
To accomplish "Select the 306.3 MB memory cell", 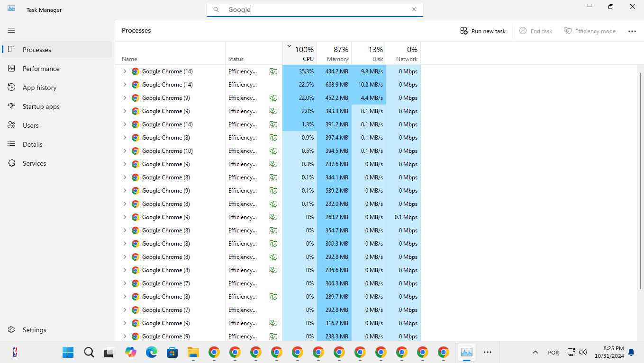I will 334,283.
